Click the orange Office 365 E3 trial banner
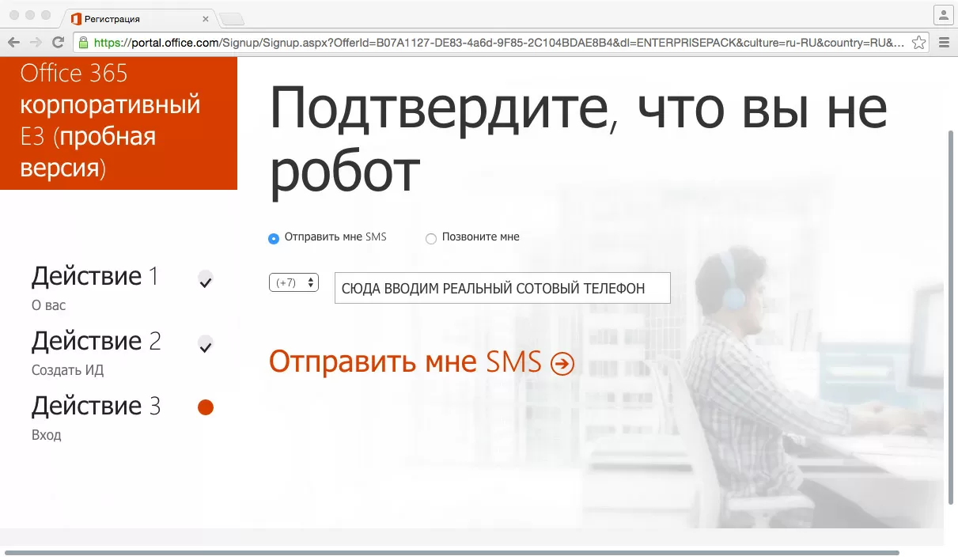This screenshot has height=560, width=958. tap(119, 123)
